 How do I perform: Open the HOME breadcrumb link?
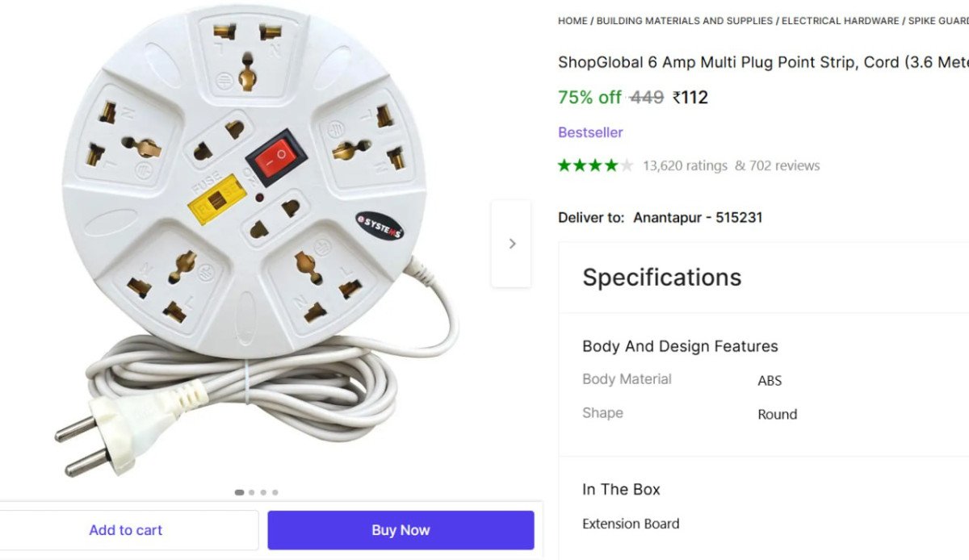pos(573,21)
